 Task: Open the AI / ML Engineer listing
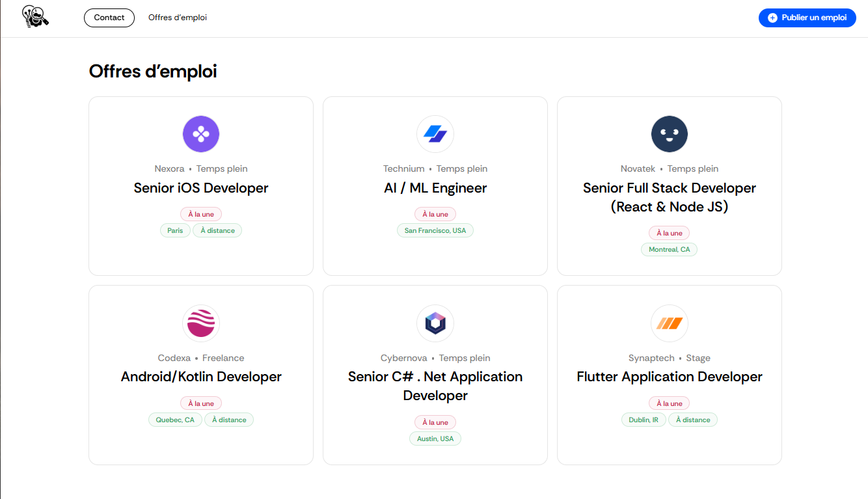coord(435,188)
